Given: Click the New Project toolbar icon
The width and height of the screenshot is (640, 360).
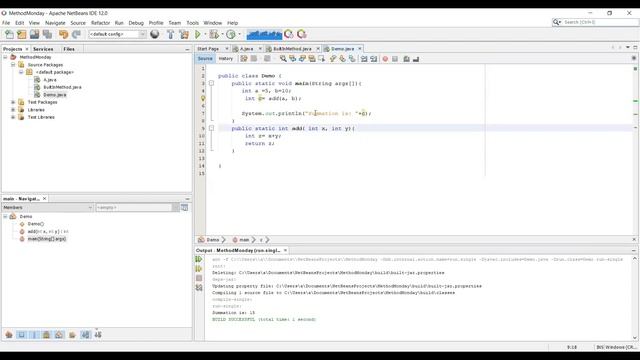Looking at the screenshot, I should (22, 34).
